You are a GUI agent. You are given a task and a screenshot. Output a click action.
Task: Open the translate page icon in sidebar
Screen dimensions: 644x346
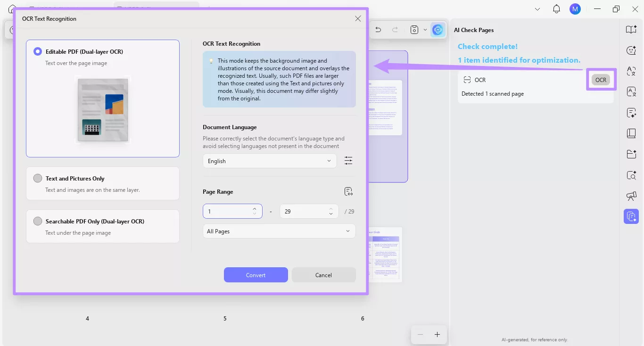631,92
